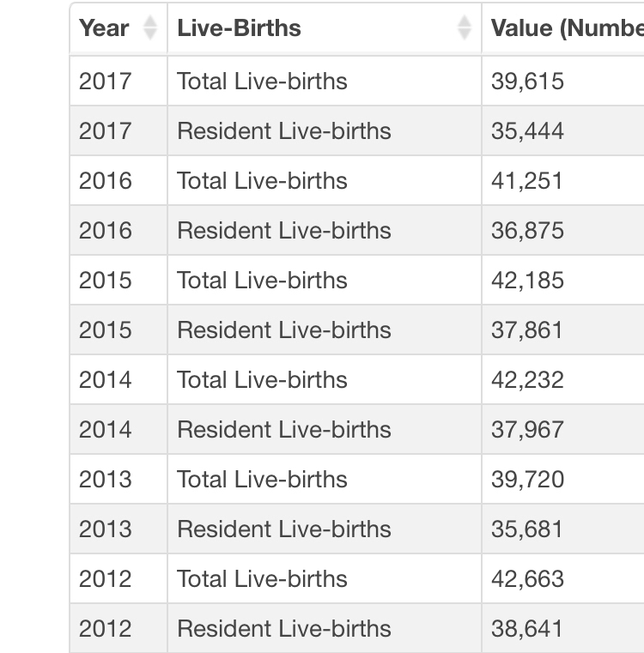Screen dimensions: 644x653
Task: Click the 41,251 value cell
Action: pos(527,181)
